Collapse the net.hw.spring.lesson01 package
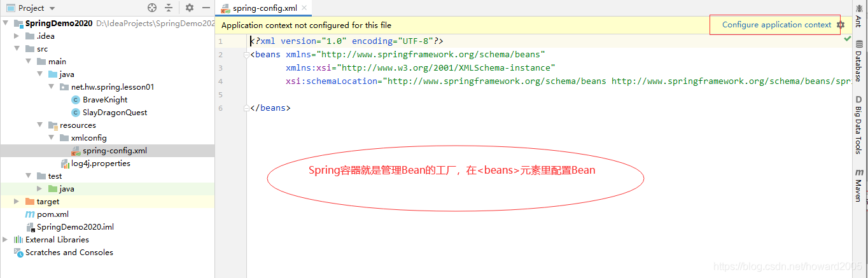This screenshot has width=868, height=278. [x=52, y=87]
